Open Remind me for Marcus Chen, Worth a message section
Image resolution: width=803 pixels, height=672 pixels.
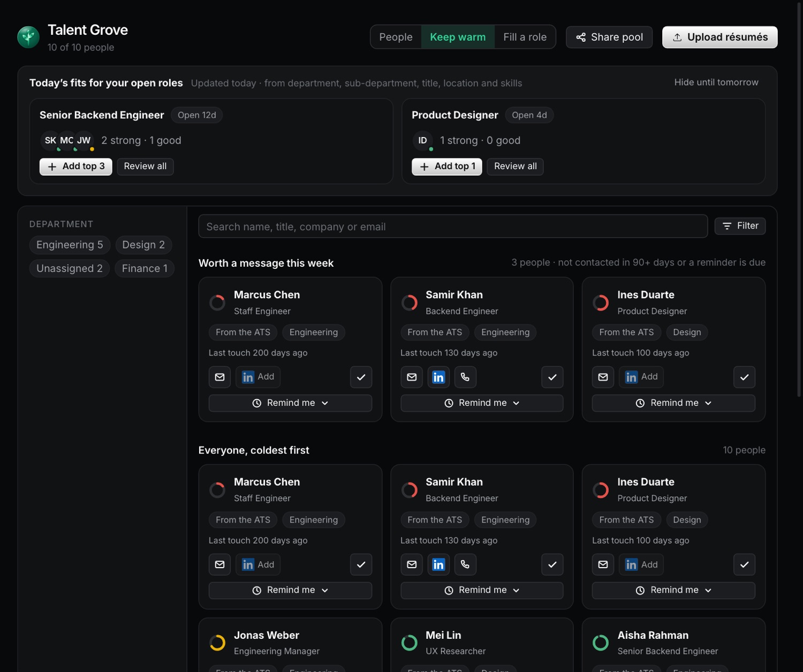click(x=290, y=403)
